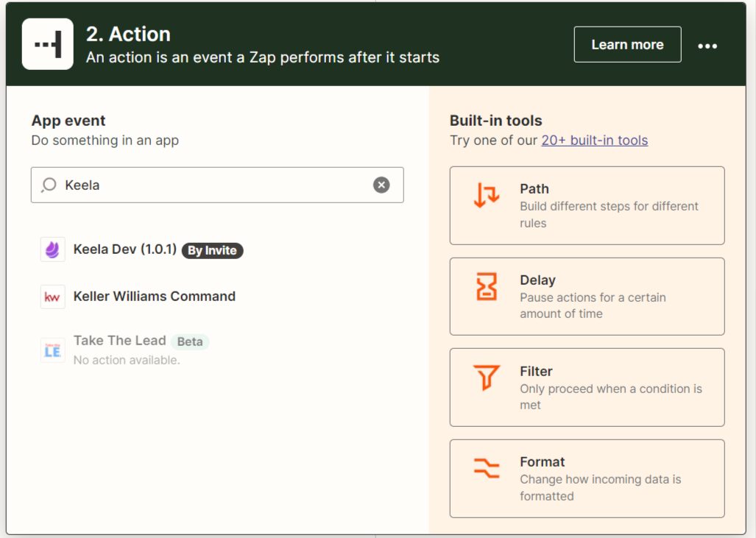Viewport: 756px width, 538px height.
Task: Focus the app search field containing Keela
Action: 217,185
